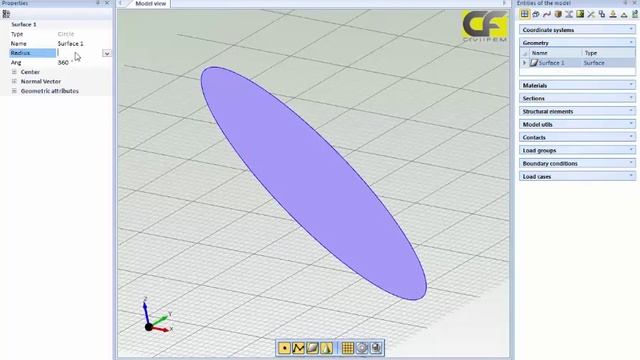Click the categorized sort icon in Properties panel
The width and height of the screenshot is (640, 360).
click(6, 14)
